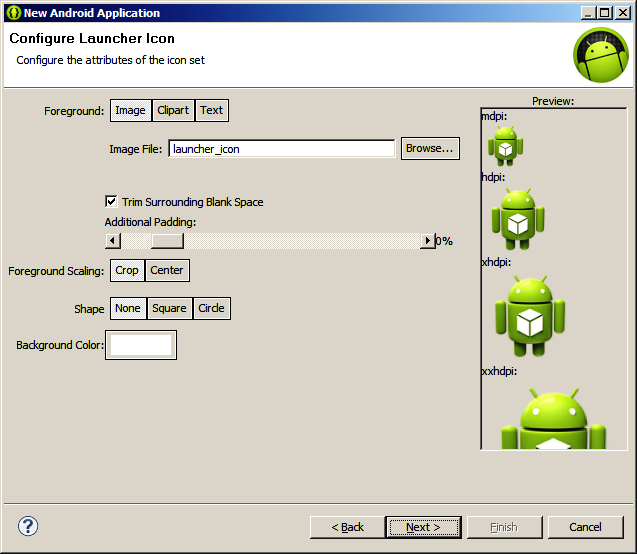Select the mdpi preview icon
This screenshot has height=554, width=637.
pyautogui.click(x=505, y=146)
